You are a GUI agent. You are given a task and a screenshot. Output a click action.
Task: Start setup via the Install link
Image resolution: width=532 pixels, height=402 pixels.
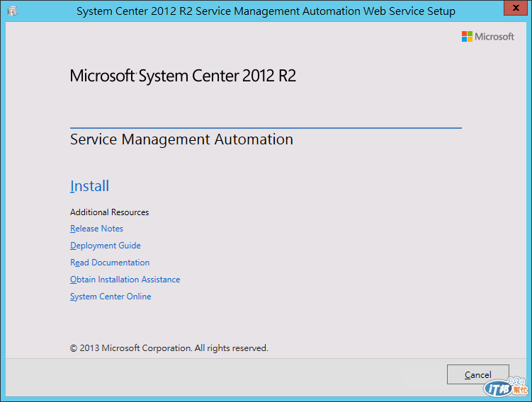coord(89,186)
